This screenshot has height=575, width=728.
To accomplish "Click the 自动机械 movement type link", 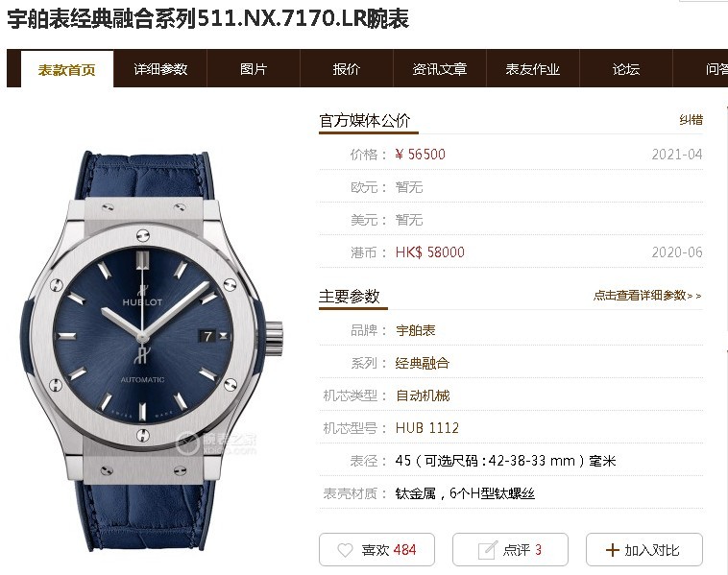I will (423, 395).
